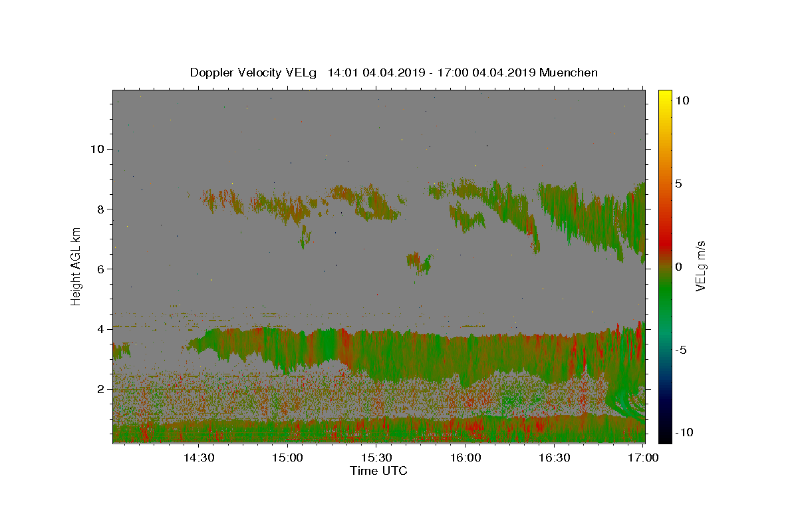Viewport: 798px width, 532px height.
Task: Click the 'Height AGL km' axis title
Action: (76, 266)
